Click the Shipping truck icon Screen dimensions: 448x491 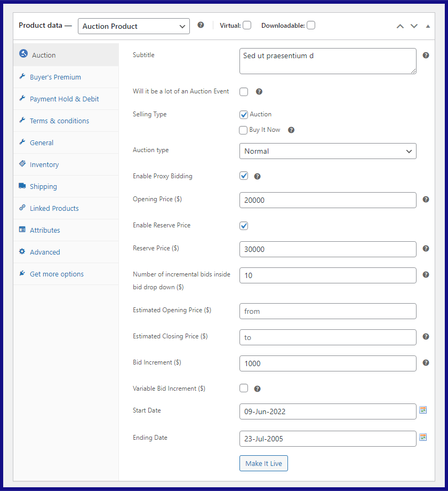coord(22,186)
